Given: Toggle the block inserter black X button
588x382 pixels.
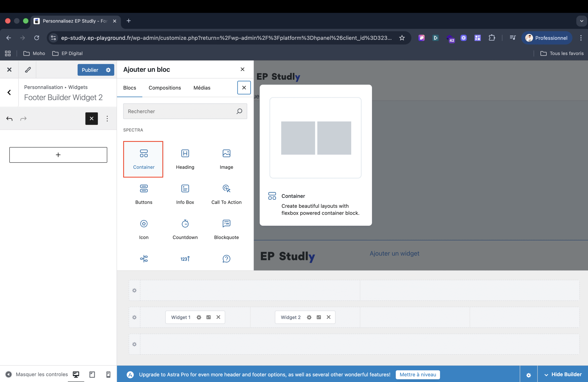Looking at the screenshot, I should pos(91,119).
